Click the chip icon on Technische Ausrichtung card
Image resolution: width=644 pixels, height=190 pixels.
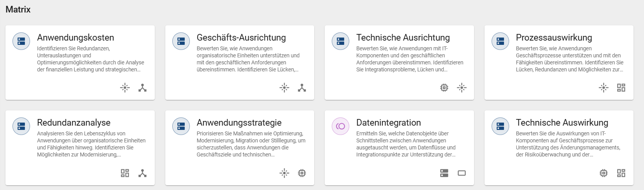[x=444, y=88]
